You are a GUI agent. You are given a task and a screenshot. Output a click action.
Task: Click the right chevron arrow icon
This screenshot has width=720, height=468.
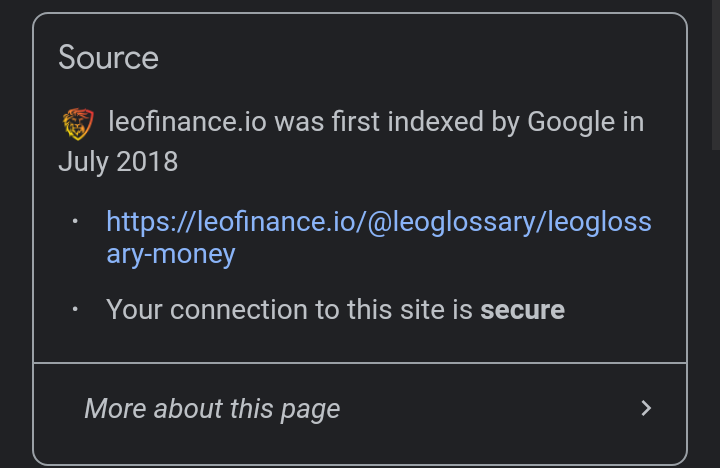[x=646, y=408]
